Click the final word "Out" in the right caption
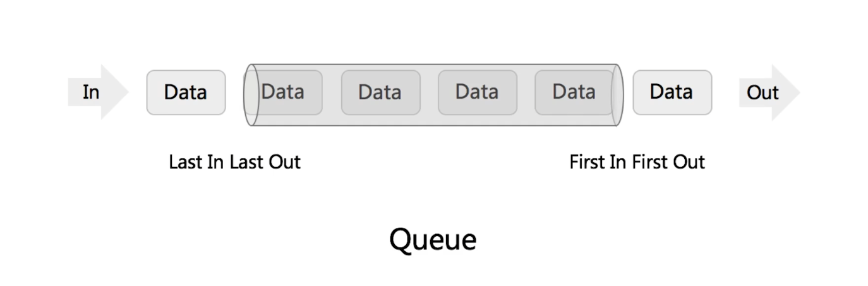This screenshot has width=868, height=286. pyautogui.click(x=690, y=162)
